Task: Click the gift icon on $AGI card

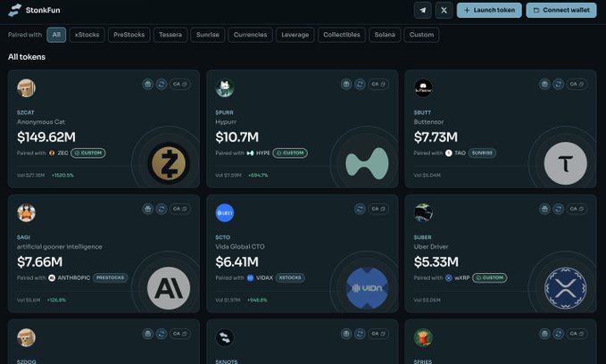Action: coord(147,209)
